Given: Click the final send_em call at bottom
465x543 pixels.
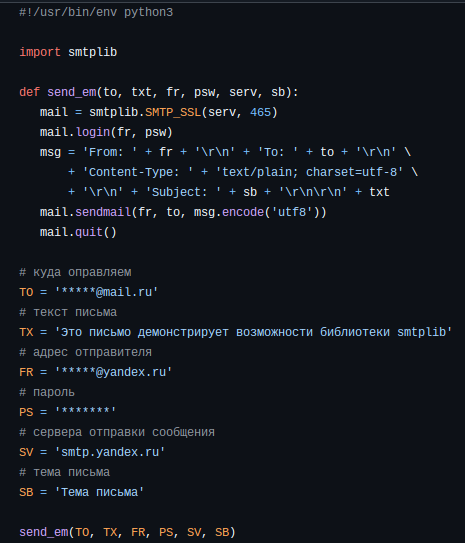Looking at the screenshot, I should [x=127, y=532].
